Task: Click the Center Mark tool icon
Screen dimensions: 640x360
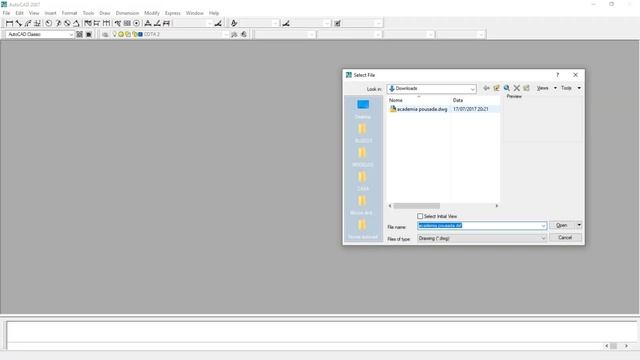Action: tap(136, 23)
